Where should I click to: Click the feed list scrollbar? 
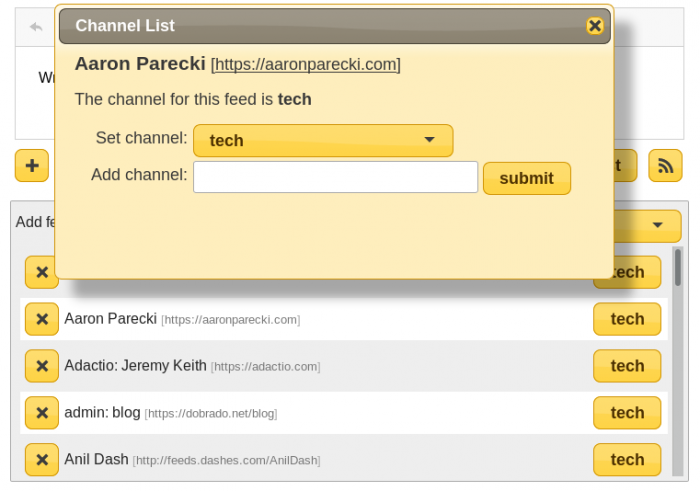point(678,360)
